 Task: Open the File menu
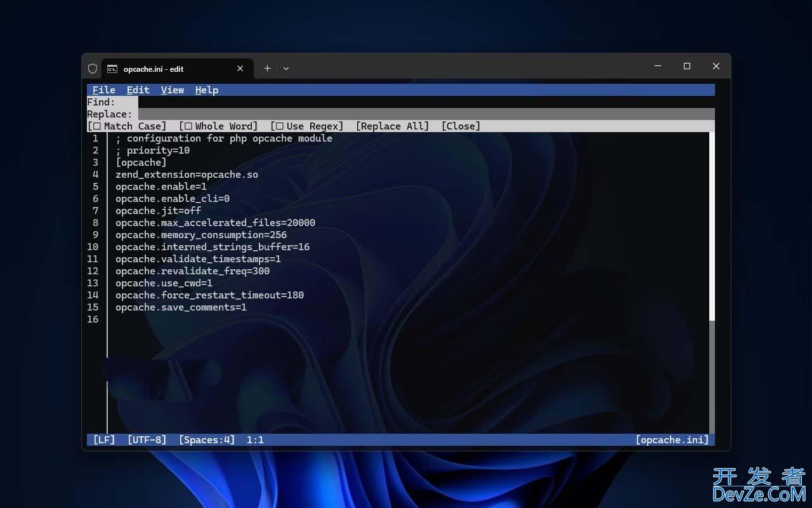104,90
